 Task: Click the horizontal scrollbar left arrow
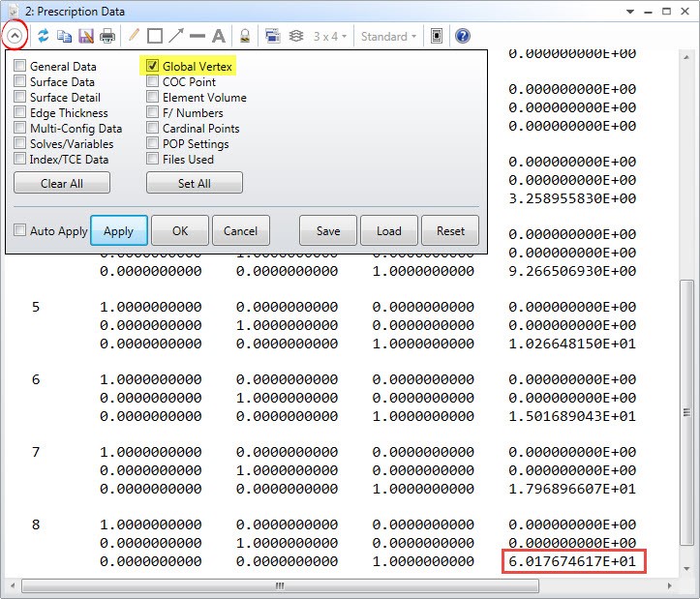coord(12,585)
